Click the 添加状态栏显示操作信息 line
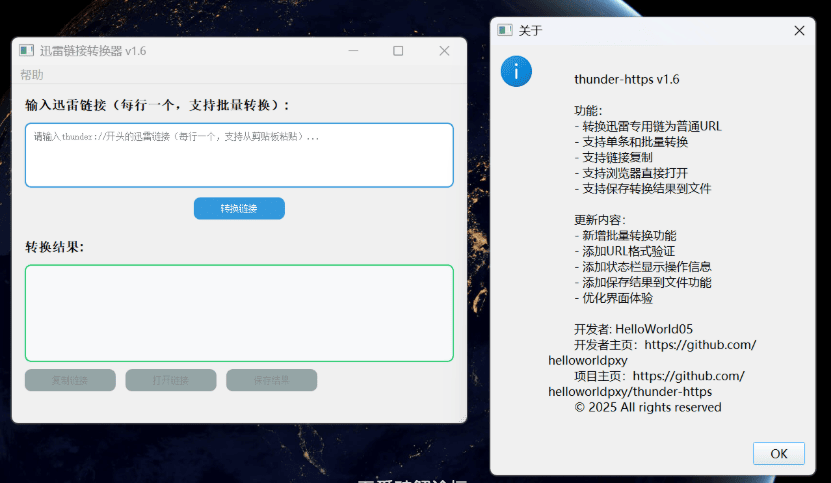This screenshot has width=831, height=483. point(642,267)
